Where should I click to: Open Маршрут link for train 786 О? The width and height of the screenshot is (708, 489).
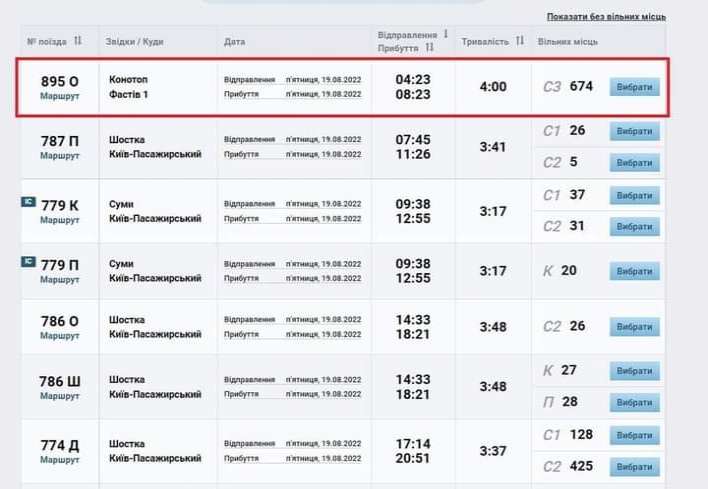click(60, 335)
